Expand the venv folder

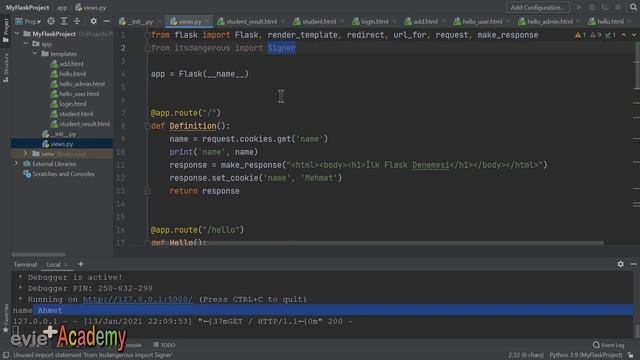point(26,154)
